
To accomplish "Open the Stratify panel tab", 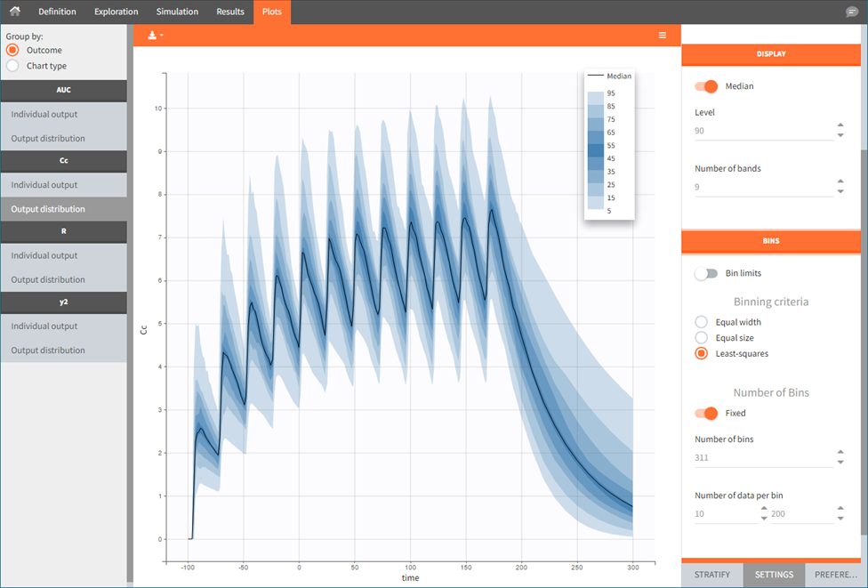I will [711, 575].
